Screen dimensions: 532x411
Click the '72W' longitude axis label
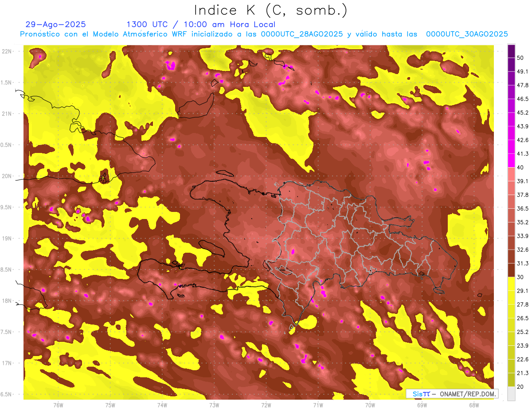pyautogui.click(x=266, y=405)
